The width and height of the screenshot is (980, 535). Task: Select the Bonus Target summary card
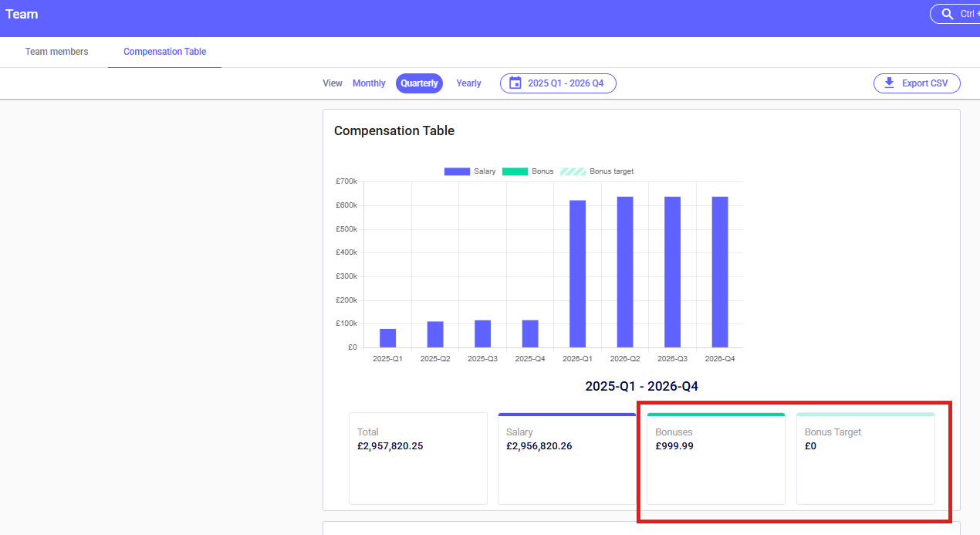point(865,459)
